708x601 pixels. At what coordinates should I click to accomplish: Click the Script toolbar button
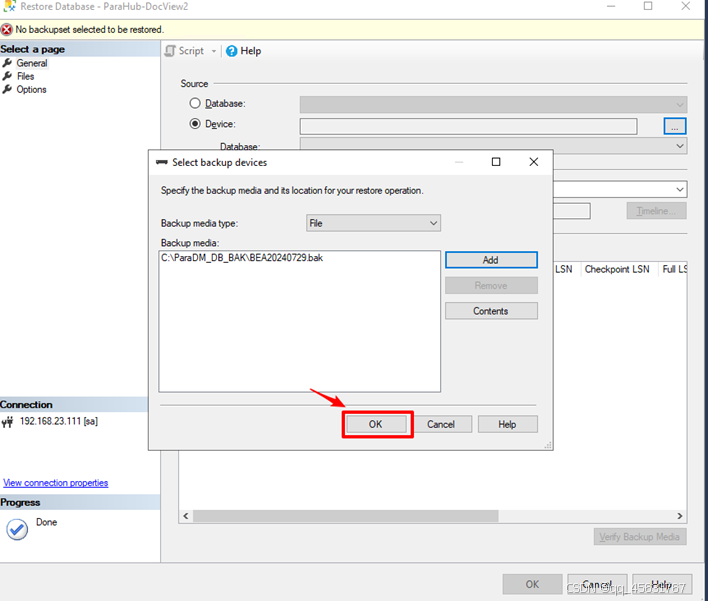click(185, 51)
